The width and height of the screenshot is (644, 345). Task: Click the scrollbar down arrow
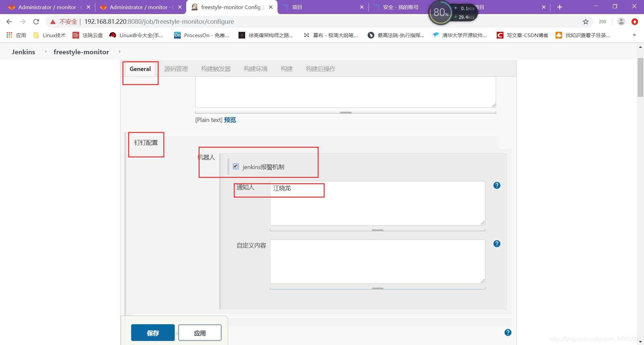click(640, 342)
